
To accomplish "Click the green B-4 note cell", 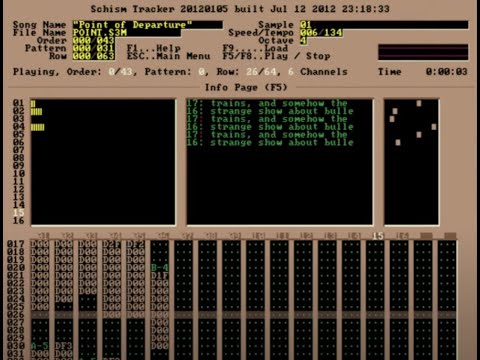I will pos(160,267).
